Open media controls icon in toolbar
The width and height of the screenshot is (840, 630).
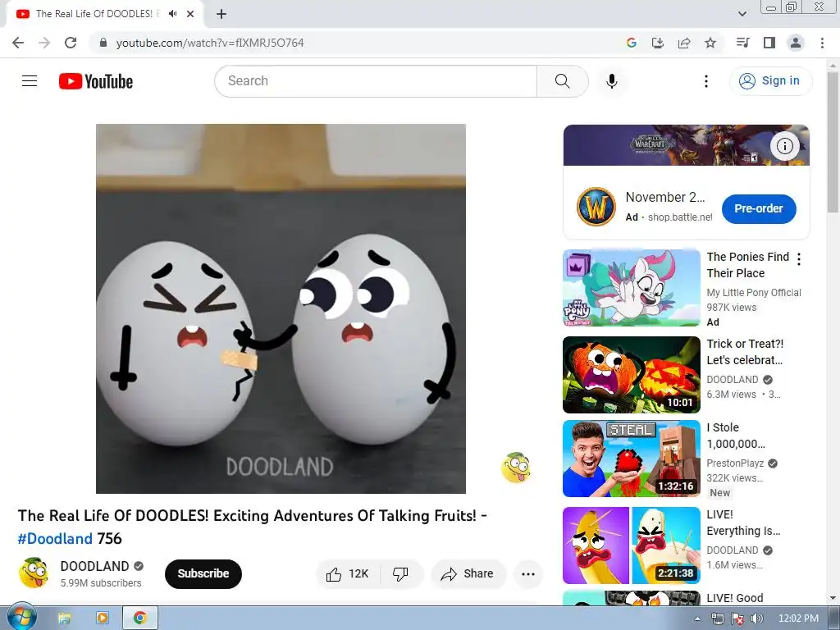(x=742, y=43)
